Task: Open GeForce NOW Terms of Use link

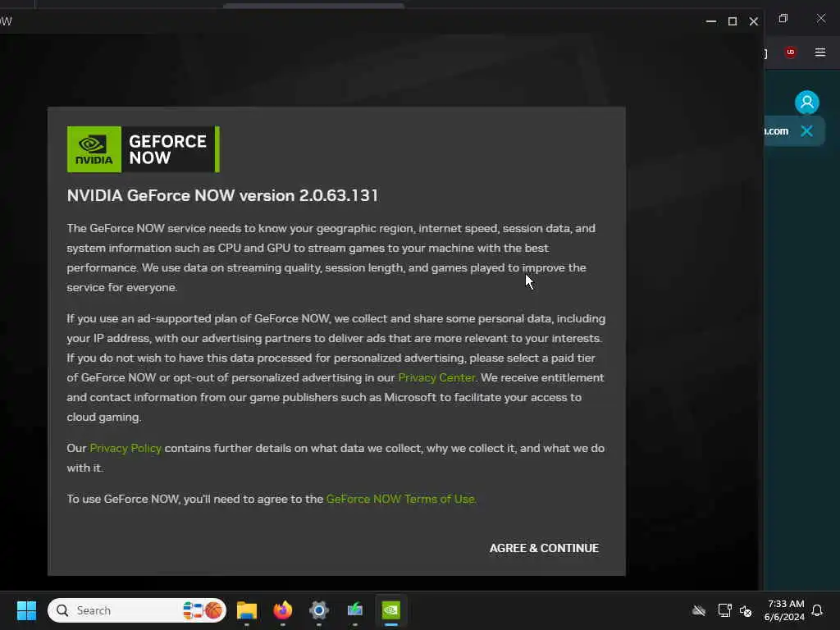Action: pos(400,500)
